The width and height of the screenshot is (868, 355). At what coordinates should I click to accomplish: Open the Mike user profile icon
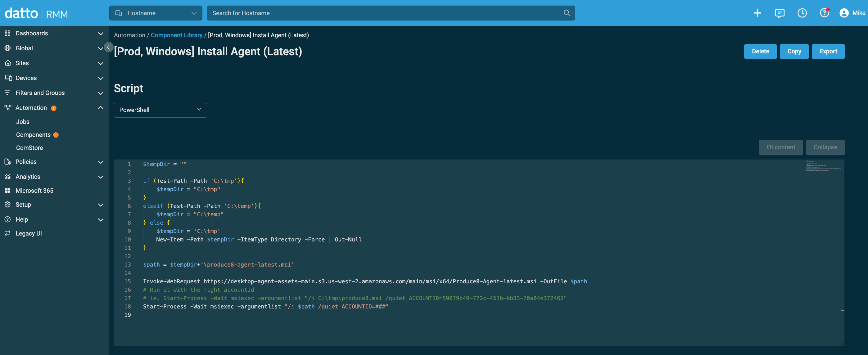click(844, 13)
